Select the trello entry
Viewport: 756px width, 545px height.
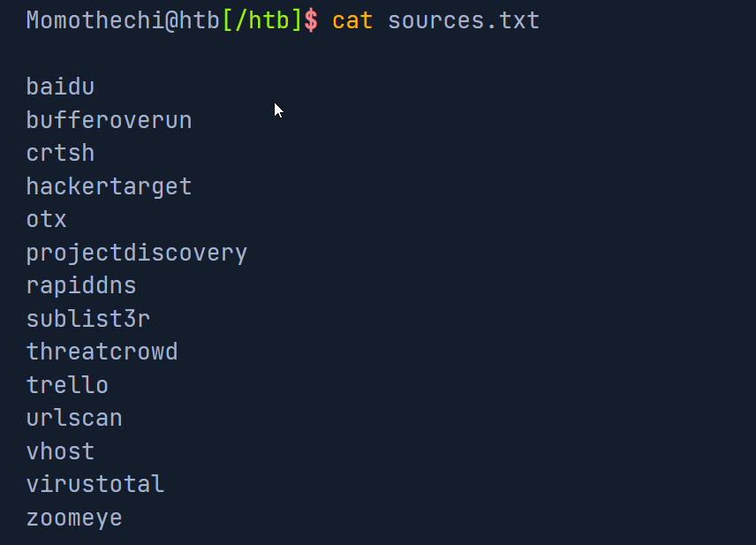pyautogui.click(x=67, y=385)
